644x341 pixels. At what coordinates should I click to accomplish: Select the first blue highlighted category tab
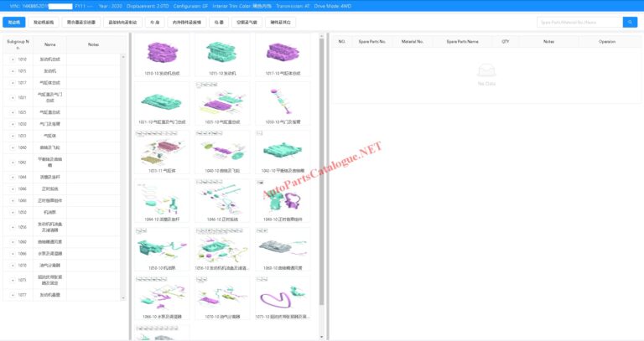pyautogui.click(x=14, y=22)
